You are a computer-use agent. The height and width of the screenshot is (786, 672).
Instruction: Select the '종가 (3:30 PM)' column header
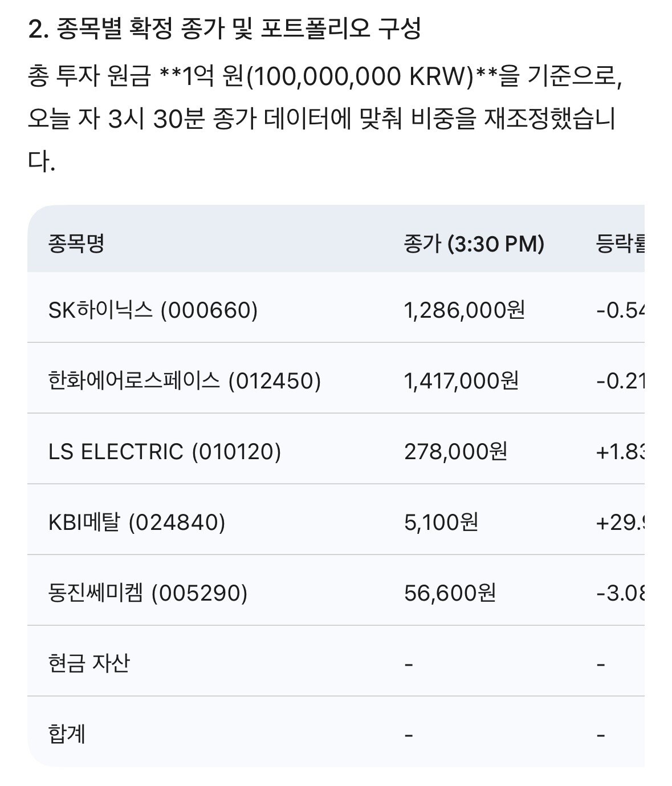click(x=474, y=244)
